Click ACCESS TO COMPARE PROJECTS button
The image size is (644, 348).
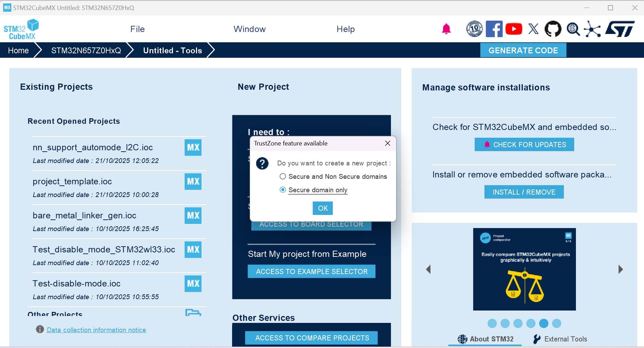[x=312, y=338]
